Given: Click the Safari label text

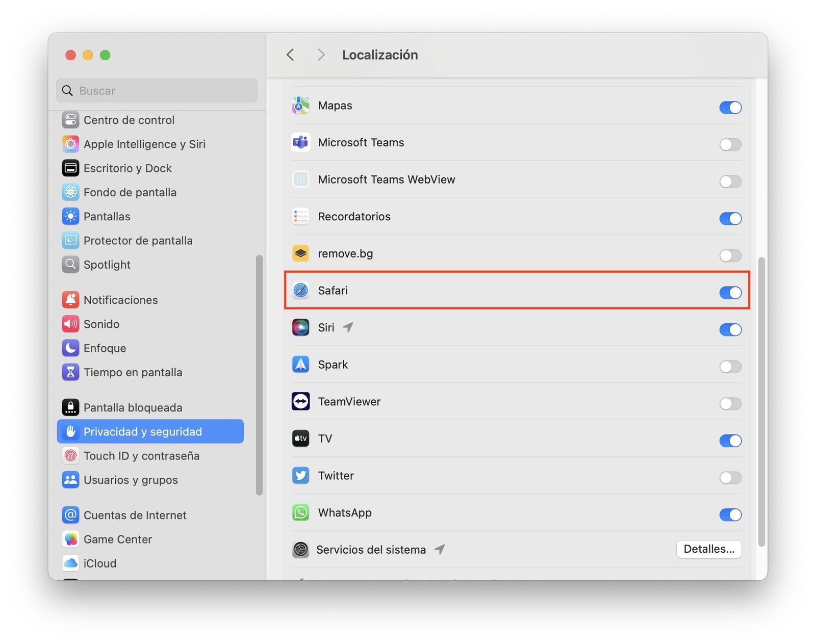Looking at the screenshot, I should (333, 290).
